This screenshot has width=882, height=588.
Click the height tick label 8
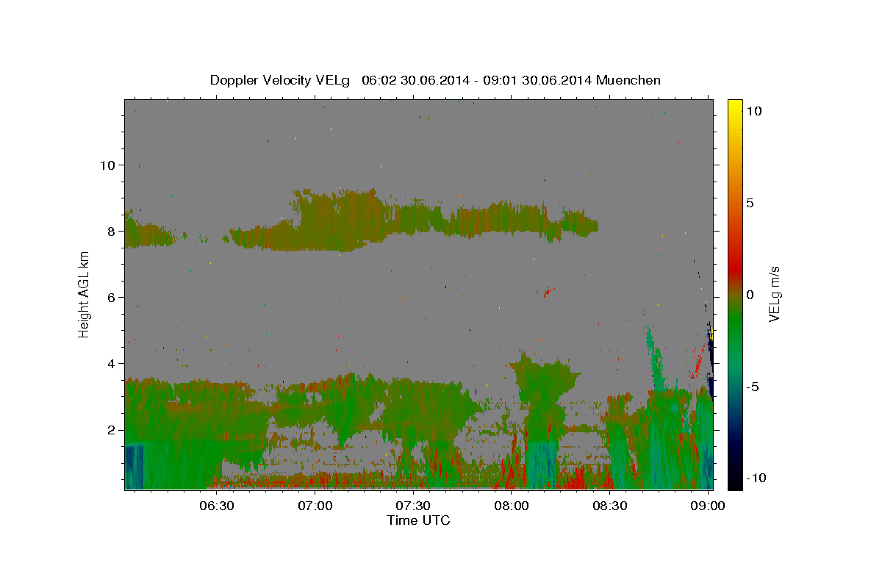pos(111,231)
